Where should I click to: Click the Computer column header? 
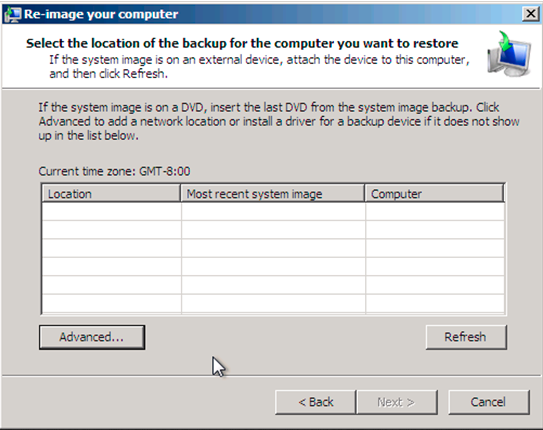click(x=434, y=194)
